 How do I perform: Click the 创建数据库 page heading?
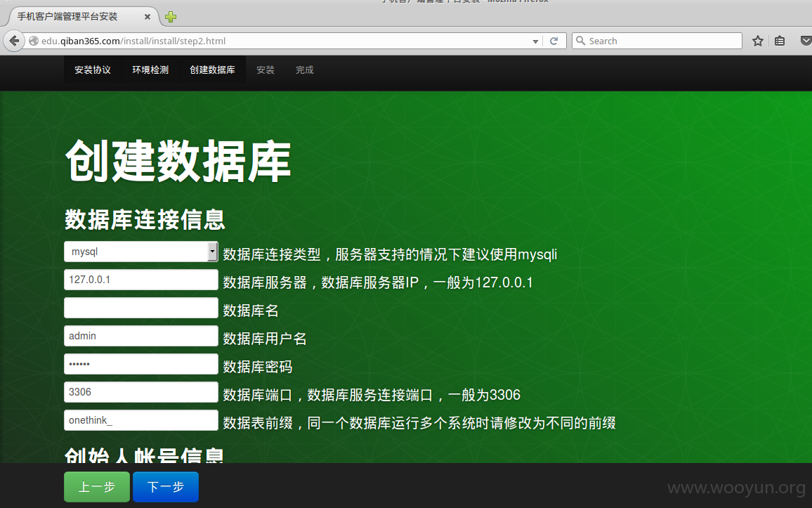point(178,161)
